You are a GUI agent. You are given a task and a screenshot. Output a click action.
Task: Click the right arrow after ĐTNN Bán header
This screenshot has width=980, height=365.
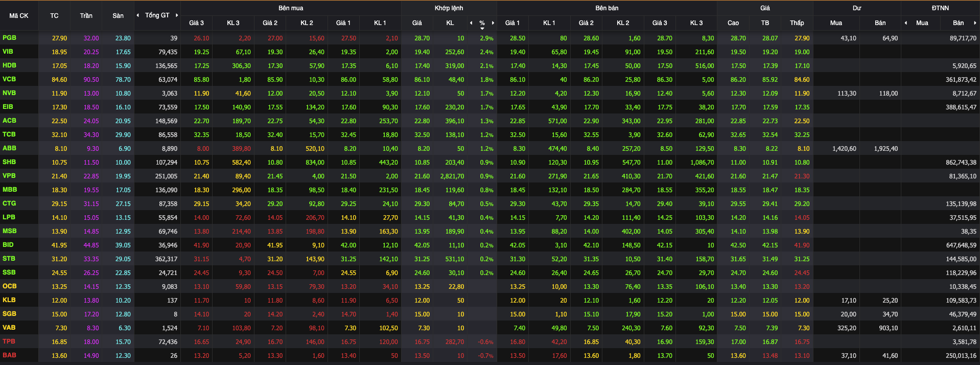click(x=975, y=23)
